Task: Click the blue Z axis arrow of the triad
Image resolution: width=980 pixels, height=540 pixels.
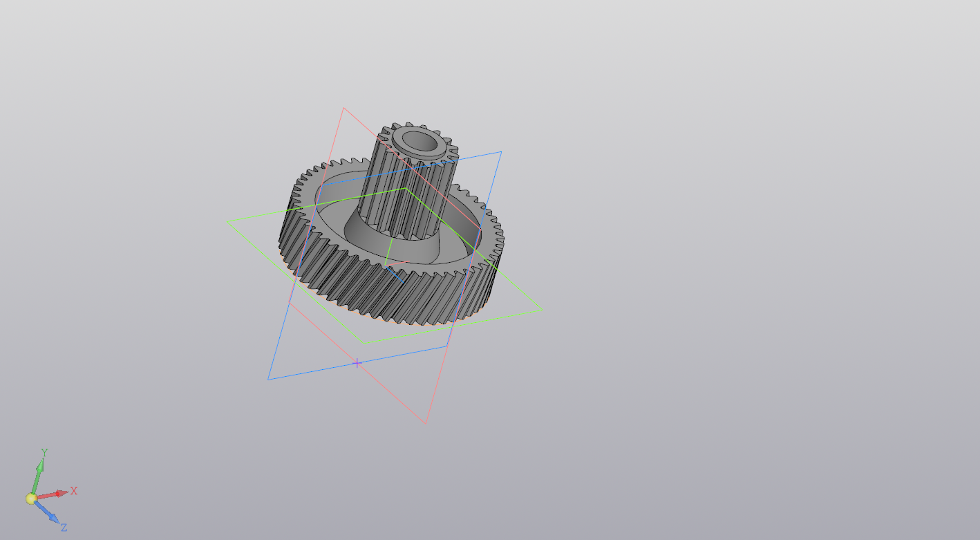Action: pos(47,512)
